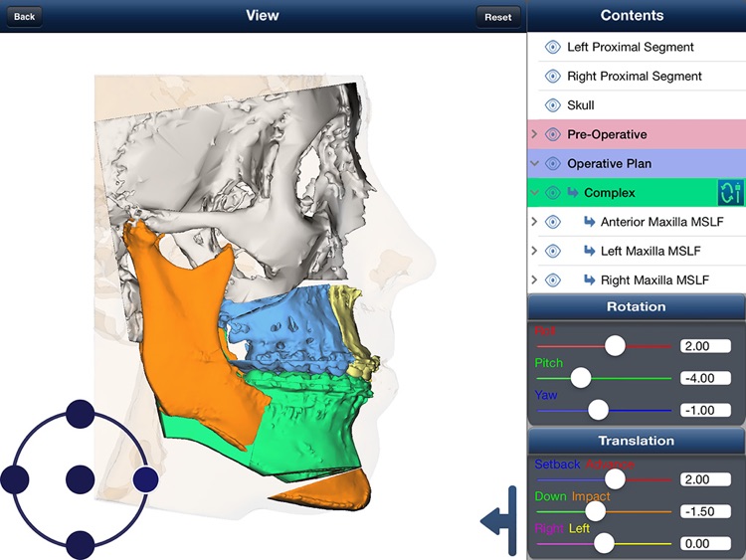Click the Rotation panel header
This screenshot has width=746, height=560.
pos(637,306)
